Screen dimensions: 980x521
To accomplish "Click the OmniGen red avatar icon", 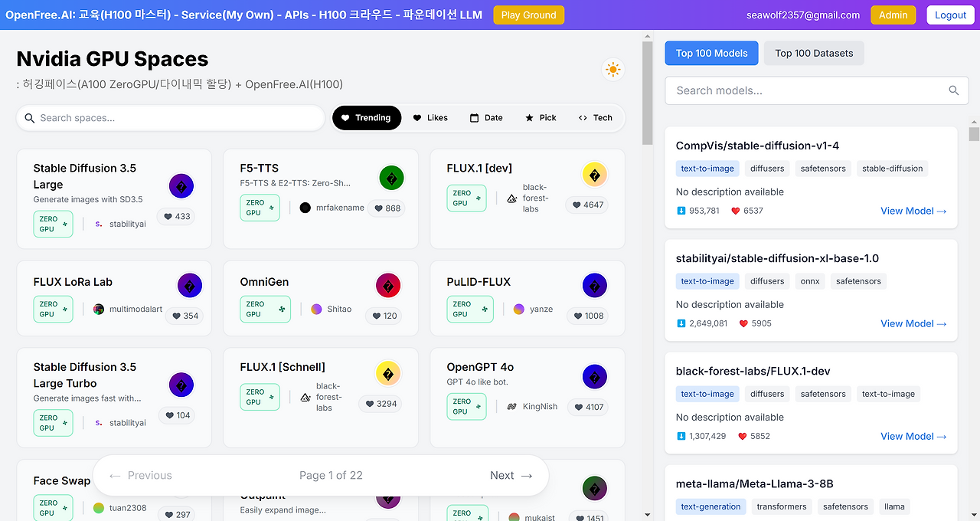I will coord(388,286).
